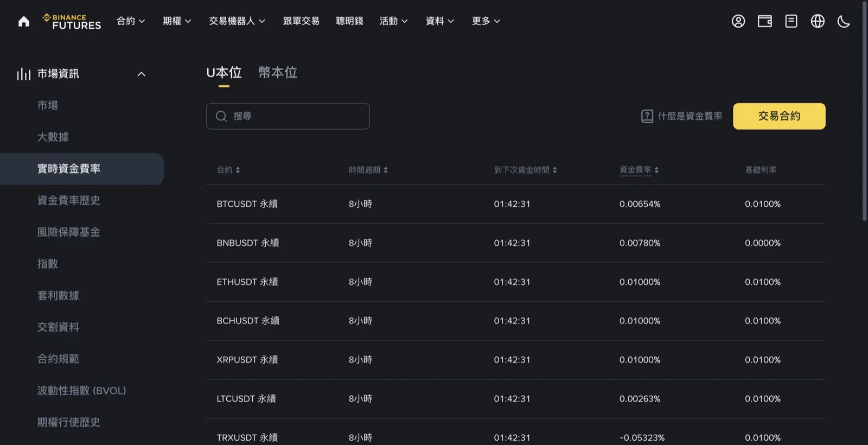Expand the 更多 dropdown menu
Screen dimensions: 868x445
point(486,21)
